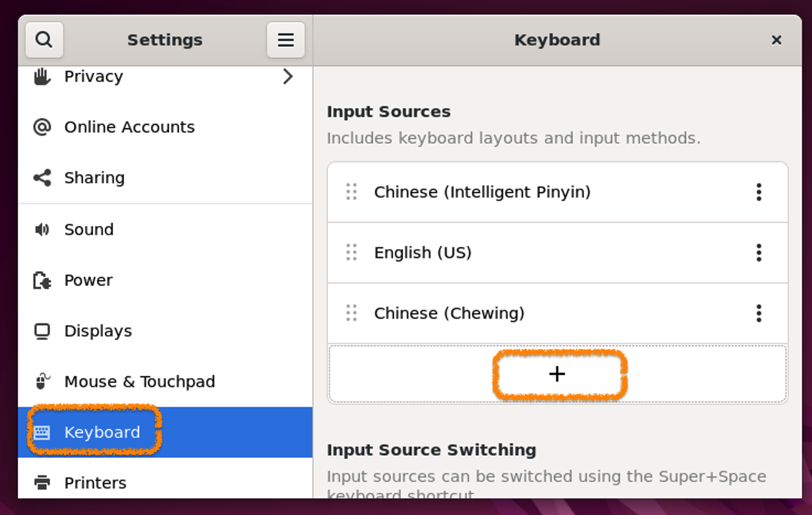
Task: Open options for Chinese (Intelligent Pinyin)
Action: [x=758, y=192]
